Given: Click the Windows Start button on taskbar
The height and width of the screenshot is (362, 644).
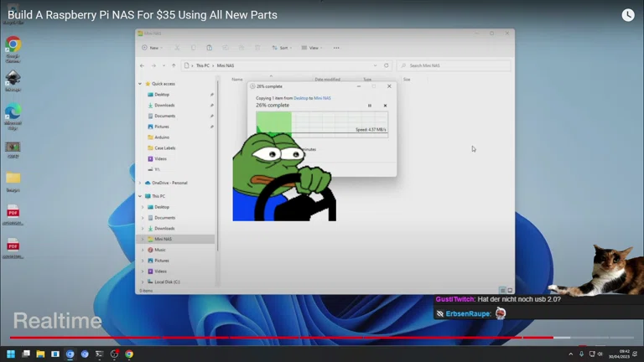Looking at the screenshot, I should [x=12, y=354].
